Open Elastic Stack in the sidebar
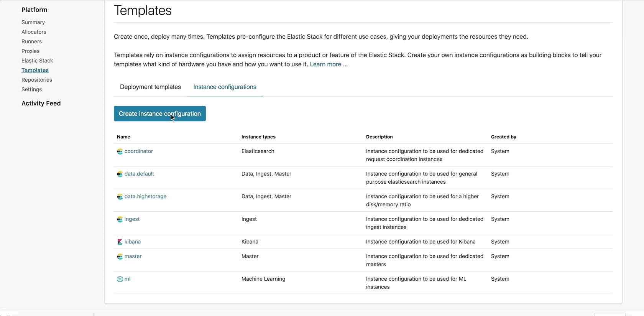644x316 pixels. tap(37, 61)
